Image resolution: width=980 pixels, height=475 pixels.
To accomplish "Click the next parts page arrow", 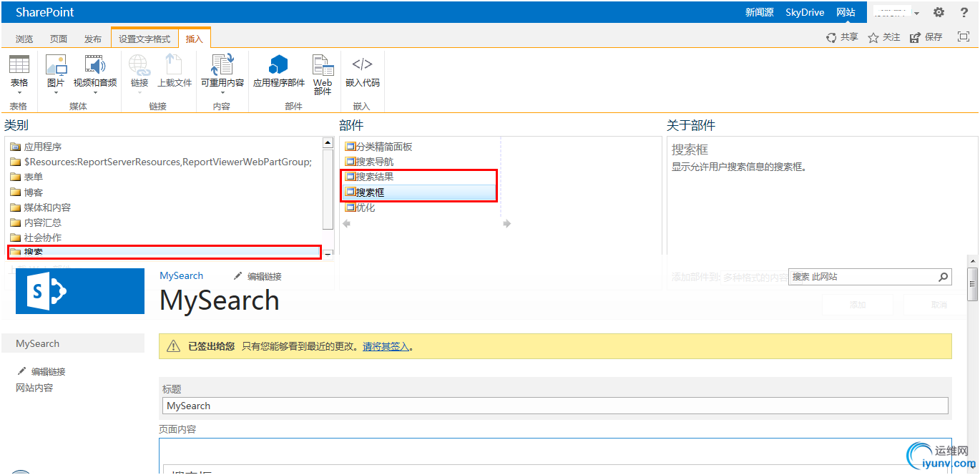I will [x=507, y=224].
